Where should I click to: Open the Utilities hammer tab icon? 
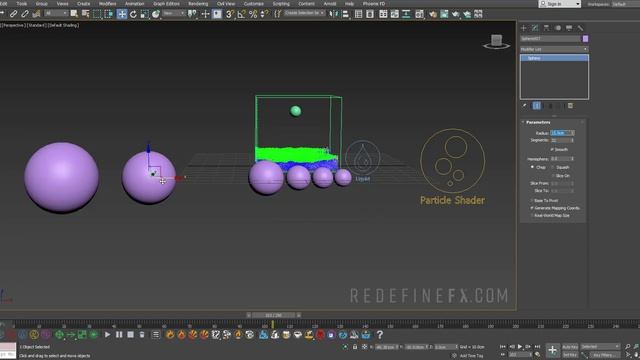pyautogui.click(x=580, y=28)
